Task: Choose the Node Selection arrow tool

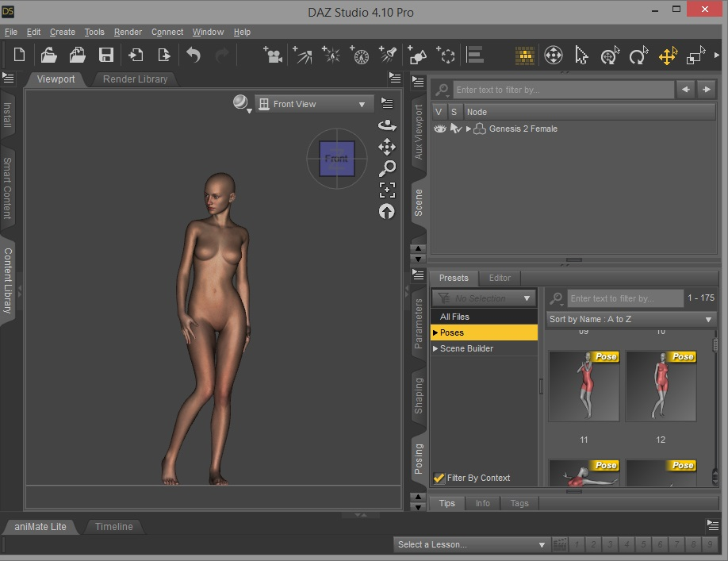Action: point(581,56)
